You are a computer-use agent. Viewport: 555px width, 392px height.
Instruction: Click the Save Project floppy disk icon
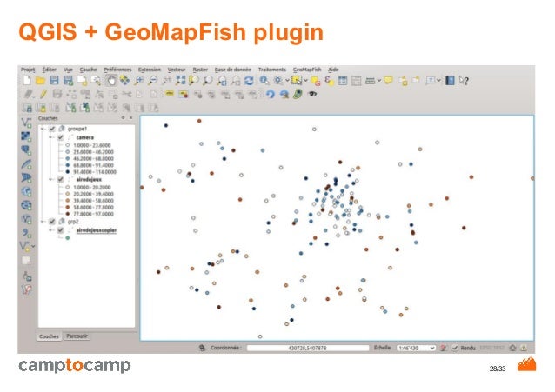coord(54,81)
